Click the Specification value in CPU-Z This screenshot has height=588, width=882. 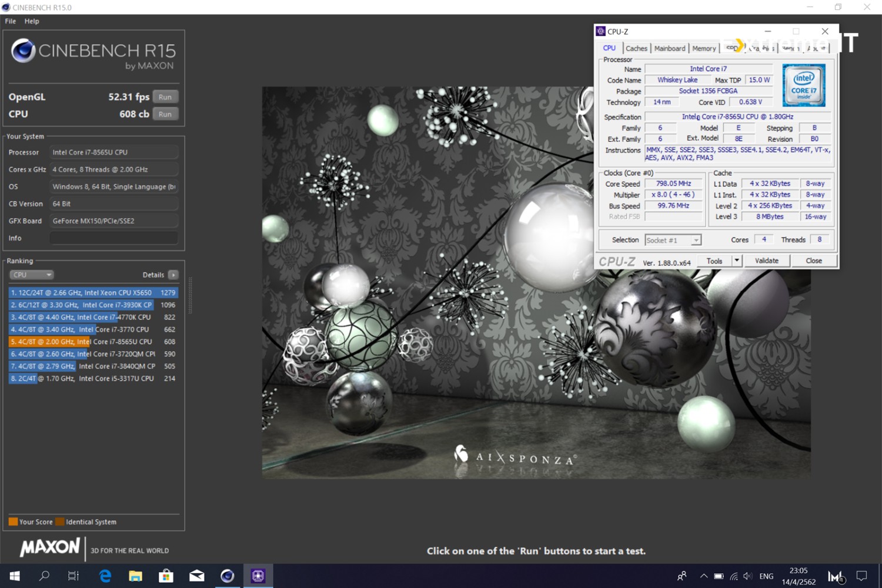coord(737,117)
